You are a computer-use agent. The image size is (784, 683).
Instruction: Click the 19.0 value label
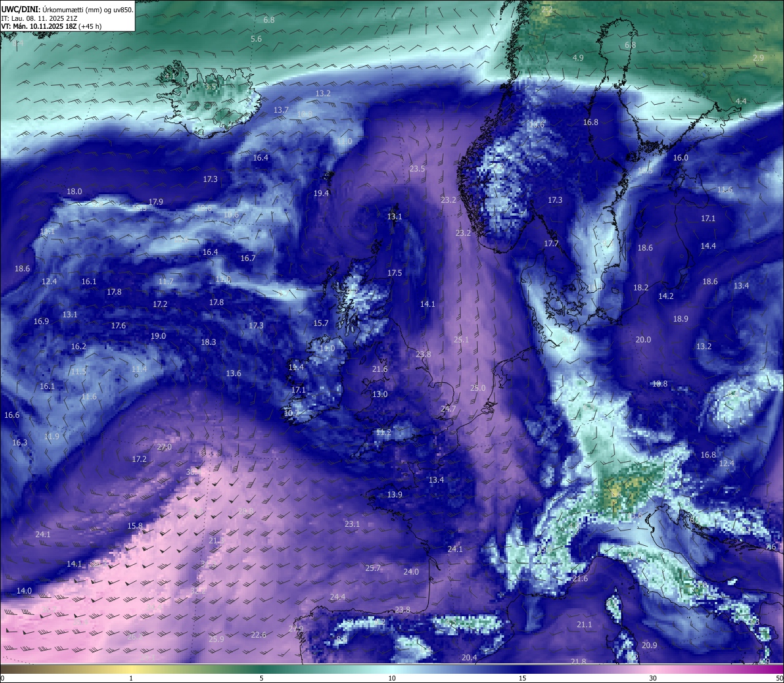[158, 336]
